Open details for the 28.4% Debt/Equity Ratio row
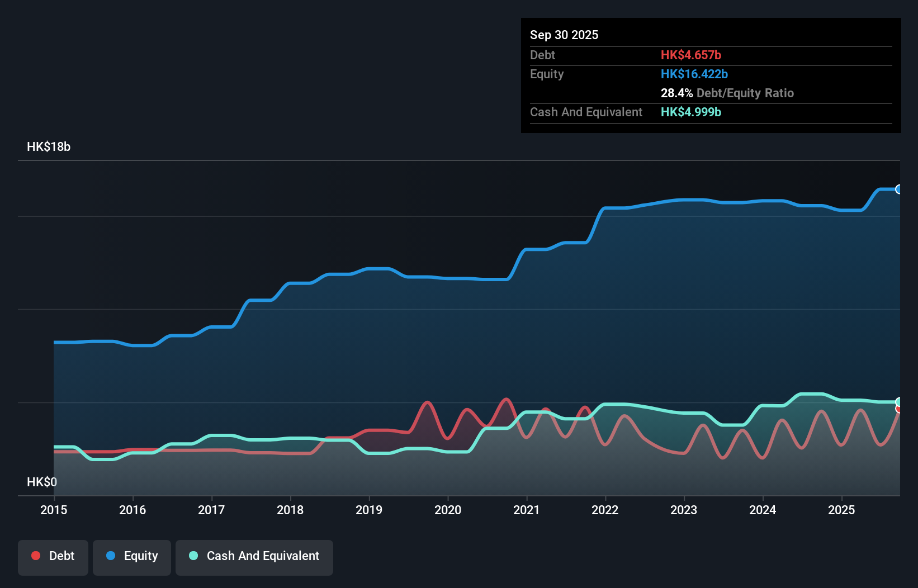This screenshot has height=588, width=918. [x=727, y=93]
